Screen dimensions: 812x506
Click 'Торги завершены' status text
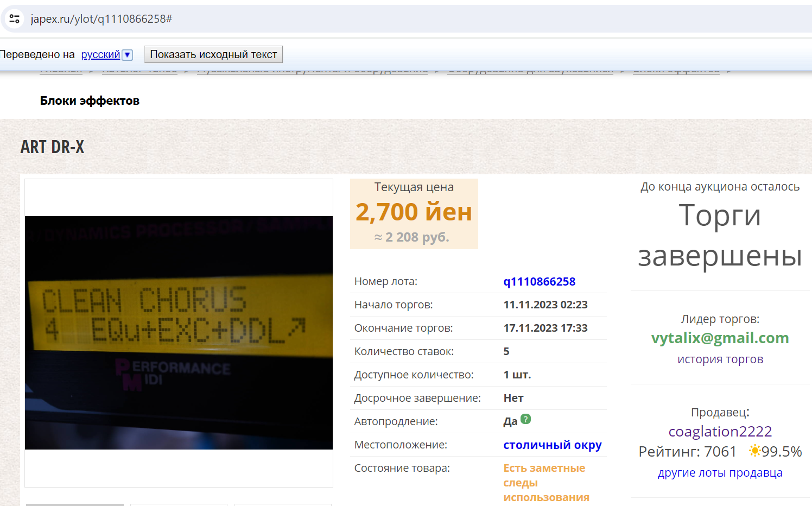tap(720, 235)
